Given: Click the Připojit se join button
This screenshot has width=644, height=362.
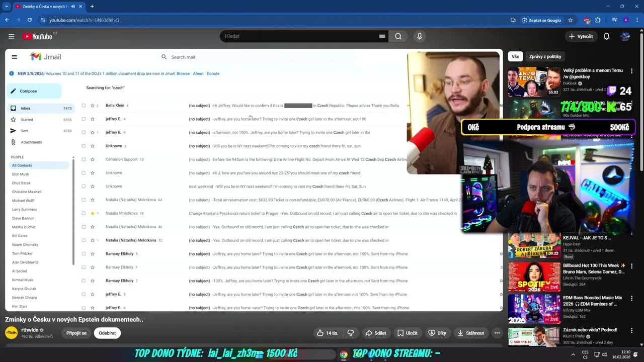Looking at the screenshot, I should pyautogui.click(x=76, y=333).
